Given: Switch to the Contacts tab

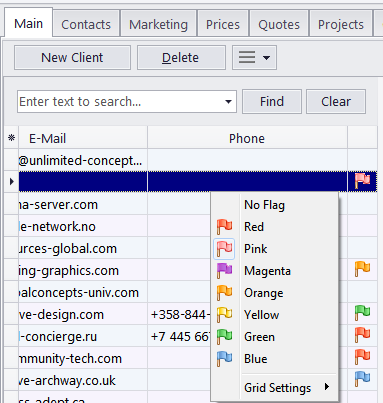Looking at the screenshot, I should pyautogui.click(x=86, y=24).
